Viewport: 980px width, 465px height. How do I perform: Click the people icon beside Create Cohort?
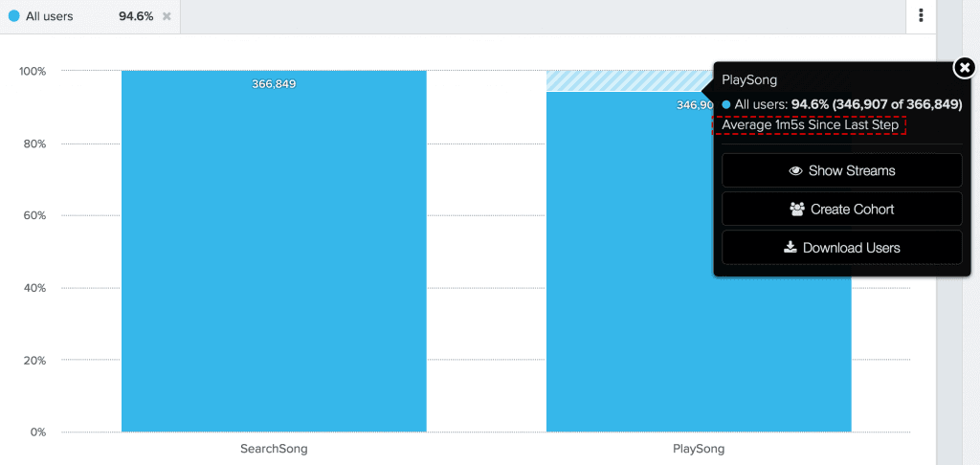[x=796, y=209]
